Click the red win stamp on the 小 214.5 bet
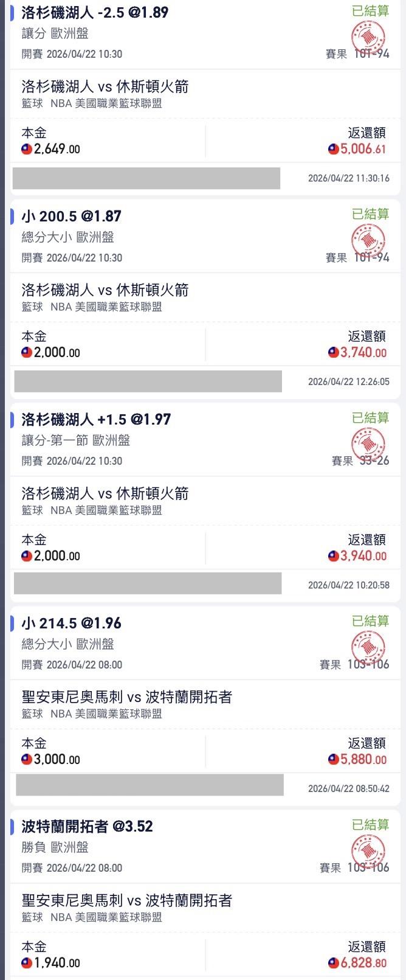The image size is (406, 980). point(368,647)
